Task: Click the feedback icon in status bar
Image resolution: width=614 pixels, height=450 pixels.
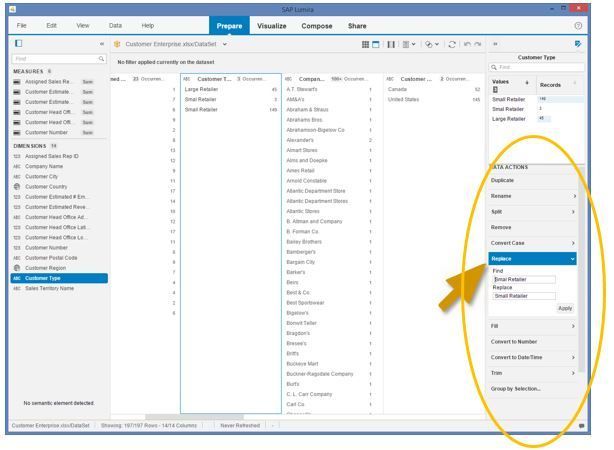Action: click(x=581, y=426)
